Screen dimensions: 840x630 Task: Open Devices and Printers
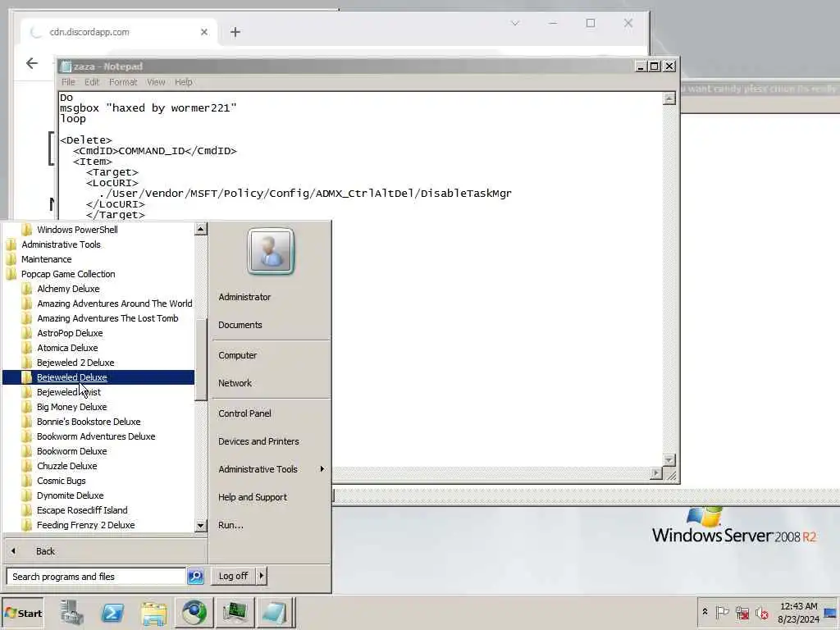258,441
